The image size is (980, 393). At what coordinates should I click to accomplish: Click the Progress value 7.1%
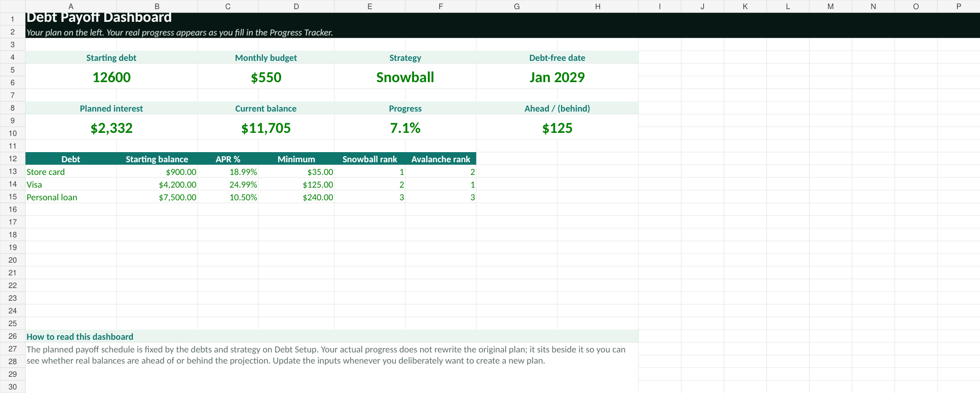pyautogui.click(x=405, y=128)
